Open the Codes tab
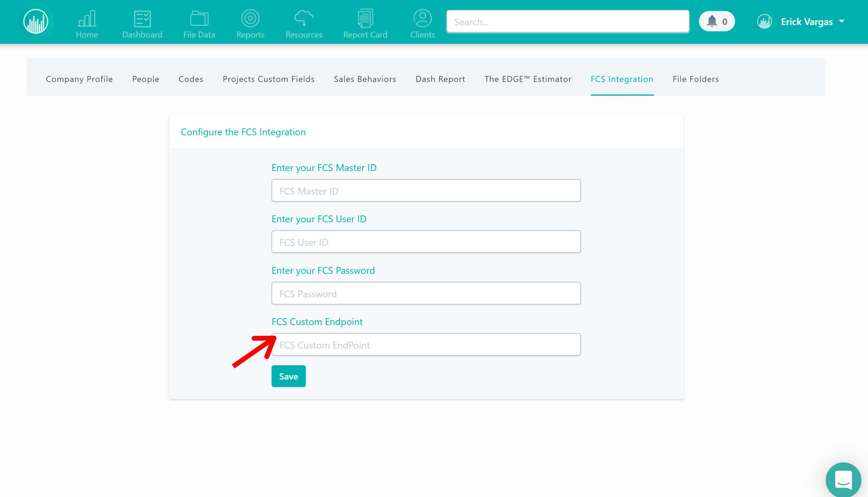Viewport: 868px width, 497px height. [x=191, y=79]
